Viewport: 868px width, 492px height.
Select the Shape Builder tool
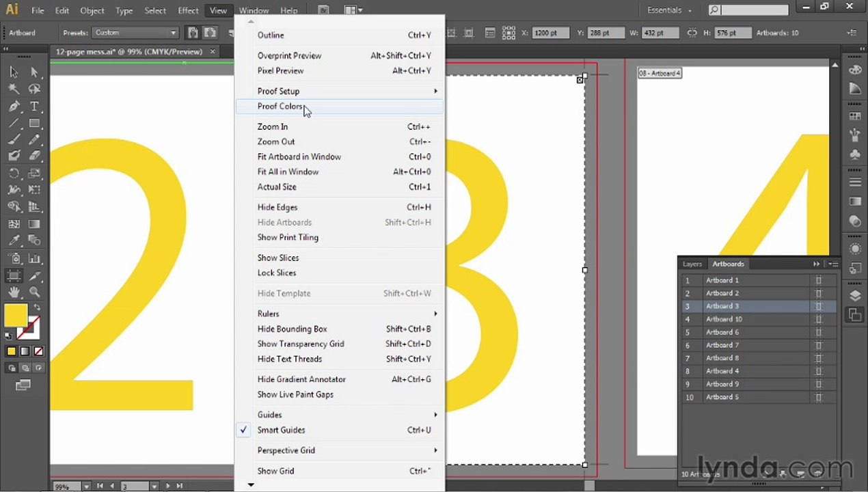point(14,207)
